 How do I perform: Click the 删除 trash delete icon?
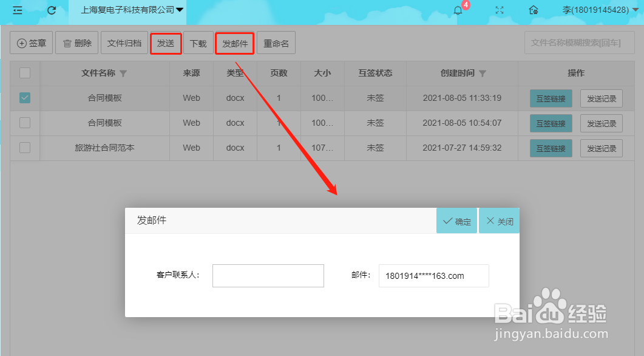click(x=67, y=43)
